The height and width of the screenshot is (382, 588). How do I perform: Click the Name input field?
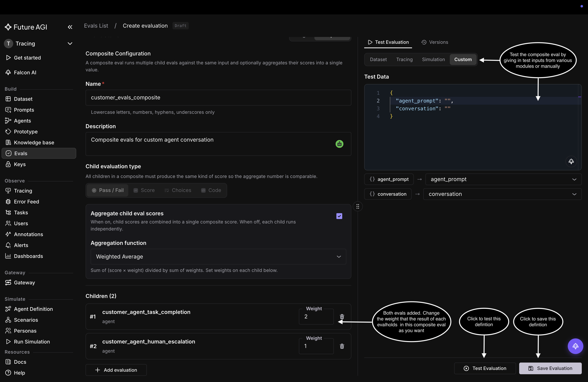(x=218, y=97)
